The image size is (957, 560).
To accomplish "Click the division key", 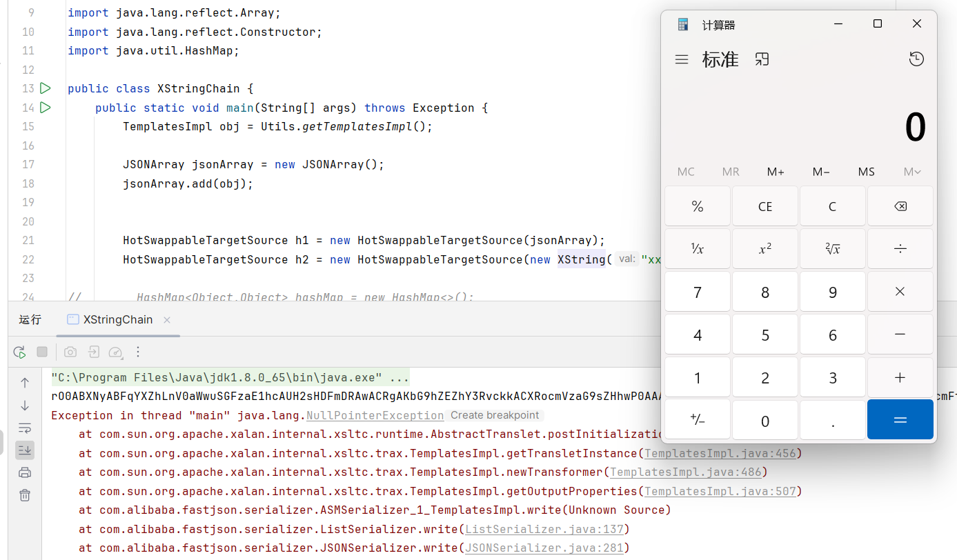I will point(900,250).
